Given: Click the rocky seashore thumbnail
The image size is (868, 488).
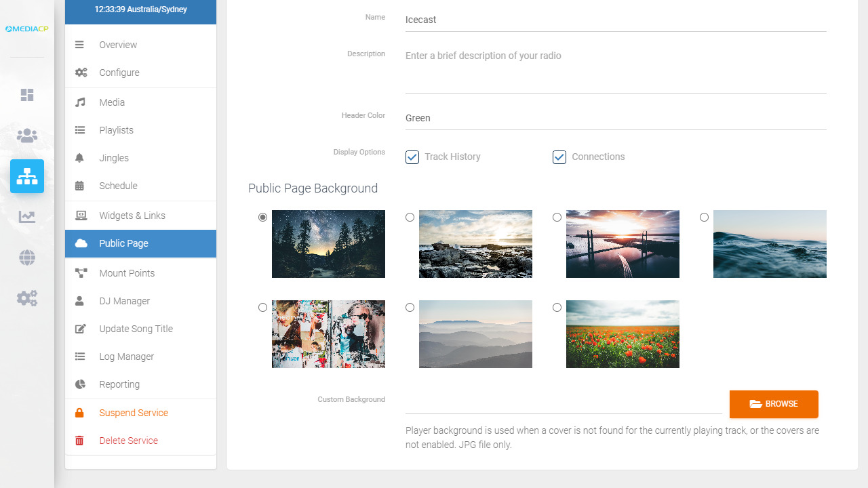Looking at the screenshot, I should [x=475, y=244].
